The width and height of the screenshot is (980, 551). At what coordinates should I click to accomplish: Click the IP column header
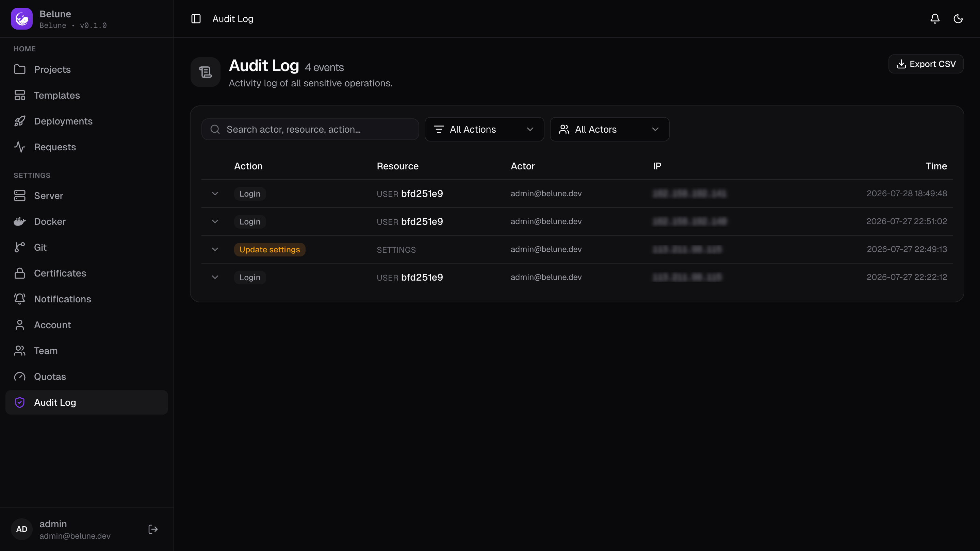click(657, 166)
